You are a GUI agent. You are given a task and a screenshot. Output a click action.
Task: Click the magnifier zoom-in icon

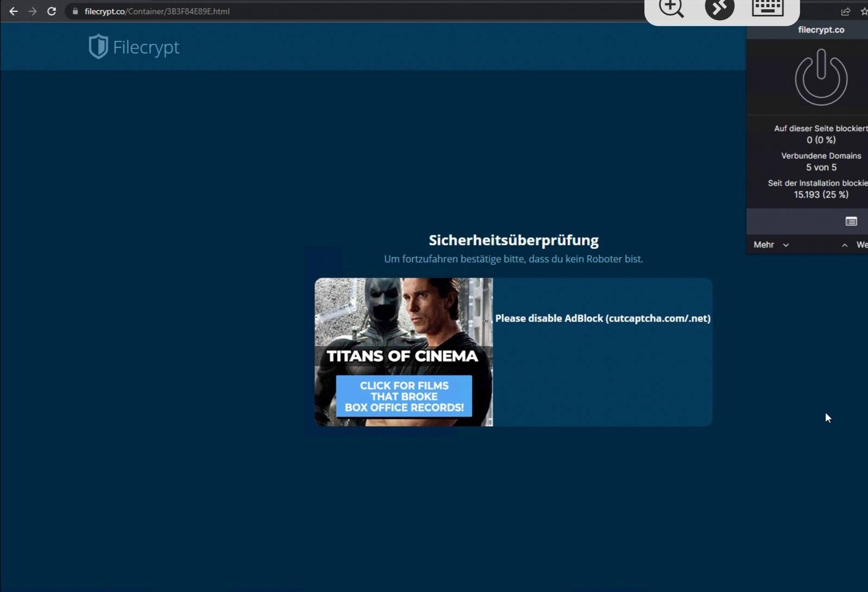click(671, 8)
